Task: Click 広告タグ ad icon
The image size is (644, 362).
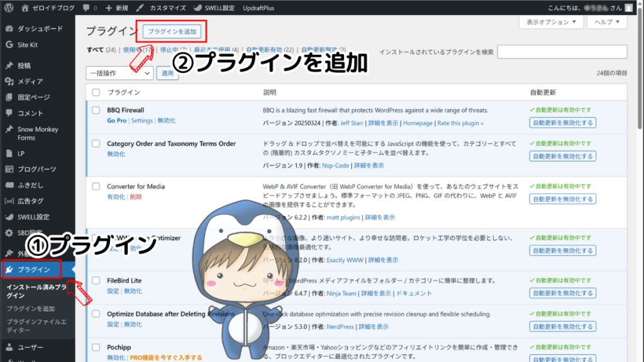Action: pyautogui.click(x=9, y=201)
